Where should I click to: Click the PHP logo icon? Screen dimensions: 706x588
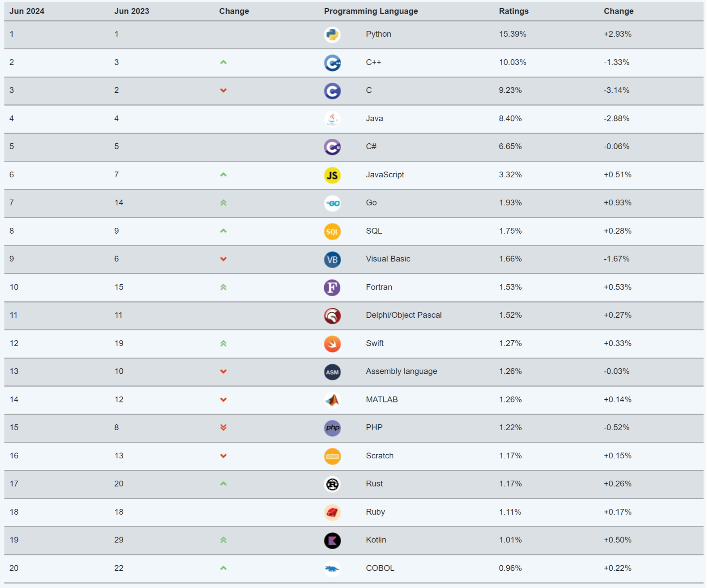(x=332, y=428)
